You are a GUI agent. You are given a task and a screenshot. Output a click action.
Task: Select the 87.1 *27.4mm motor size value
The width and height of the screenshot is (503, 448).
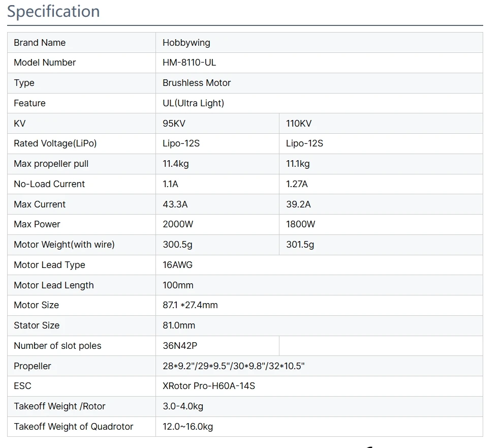pyautogui.click(x=190, y=305)
